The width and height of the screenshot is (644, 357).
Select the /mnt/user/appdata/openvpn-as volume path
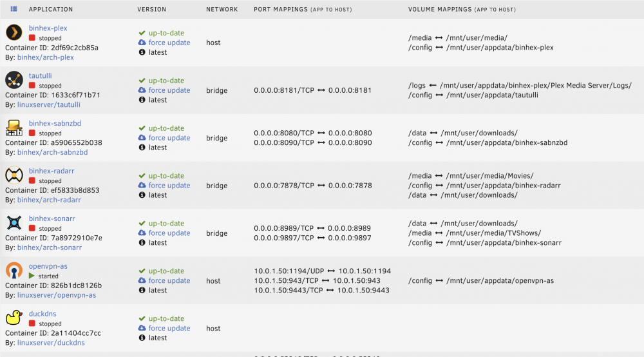pyautogui.click(x=500, y=281)
